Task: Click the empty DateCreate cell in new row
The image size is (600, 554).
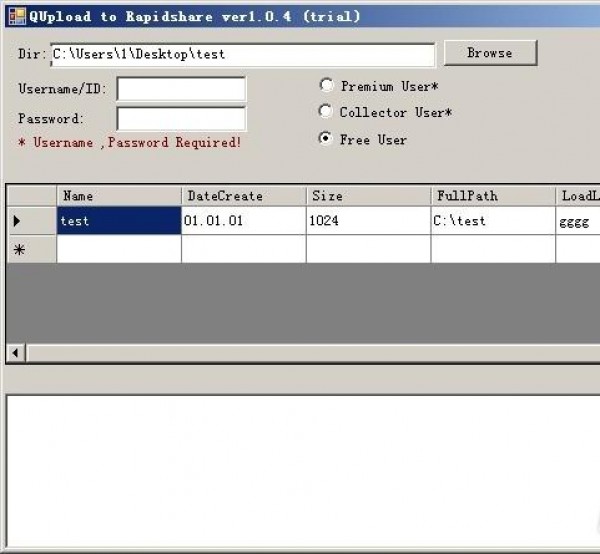Action: pyautogui.click(x=244, y=249)
